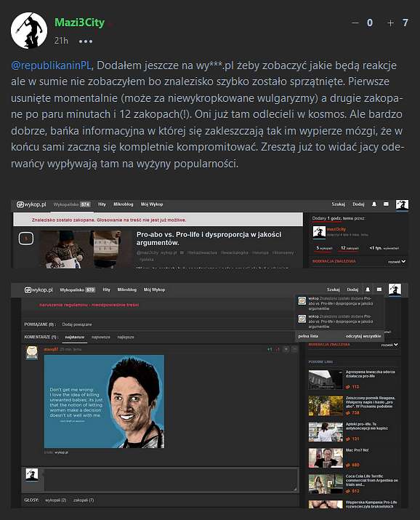Screen dimensions: 420x520
Task: Open Mazi3City's profile avatar
Action: point(29,31)
